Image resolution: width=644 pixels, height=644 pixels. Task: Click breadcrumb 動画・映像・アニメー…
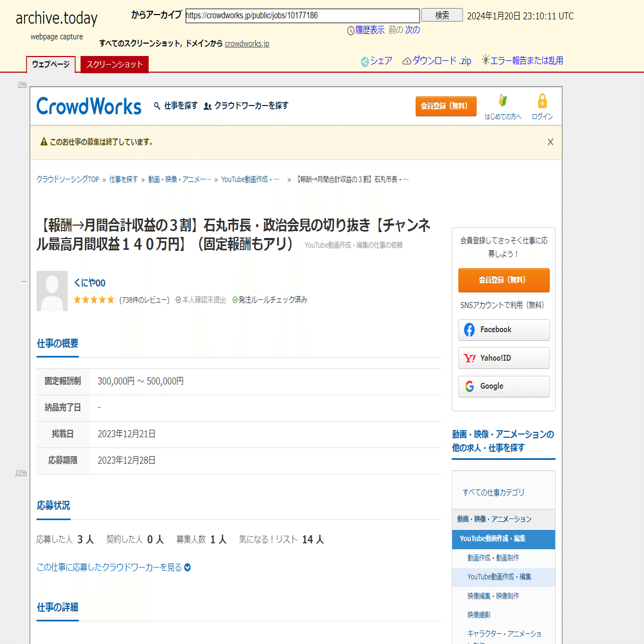[179, 179]
